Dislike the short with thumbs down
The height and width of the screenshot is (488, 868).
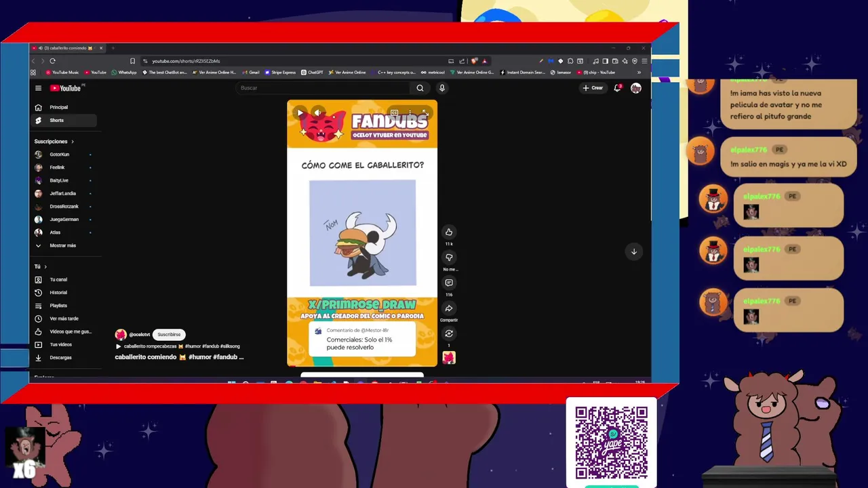[449, 258]
